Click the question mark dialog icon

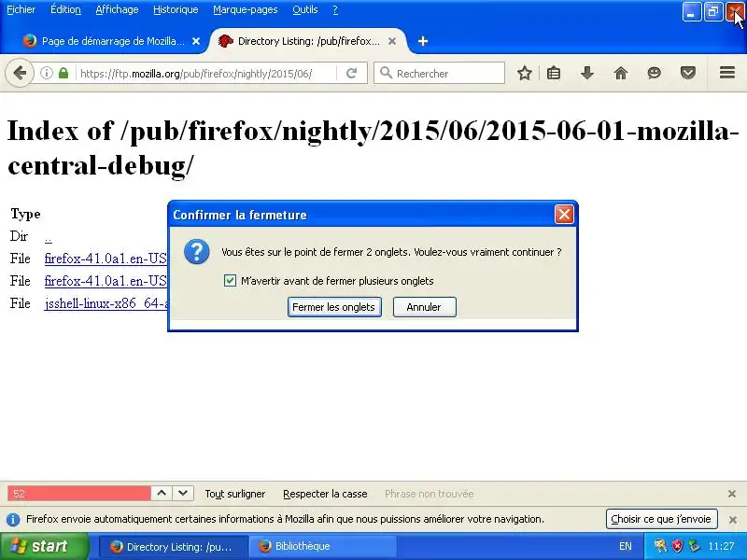pos(197,251)
